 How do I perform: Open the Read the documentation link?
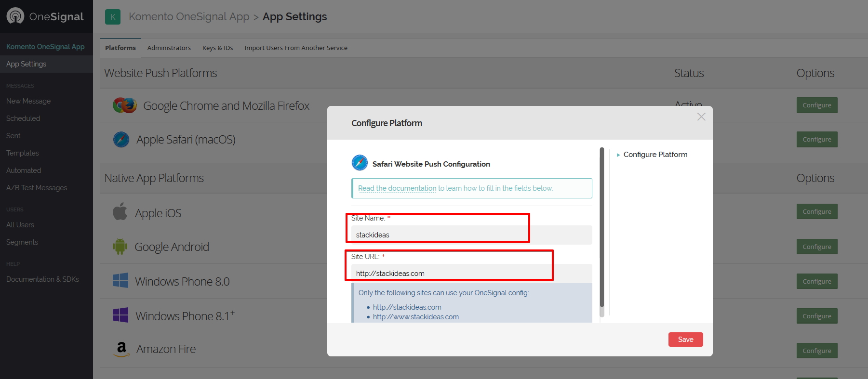pyautogui.click(x=397, y=188)
